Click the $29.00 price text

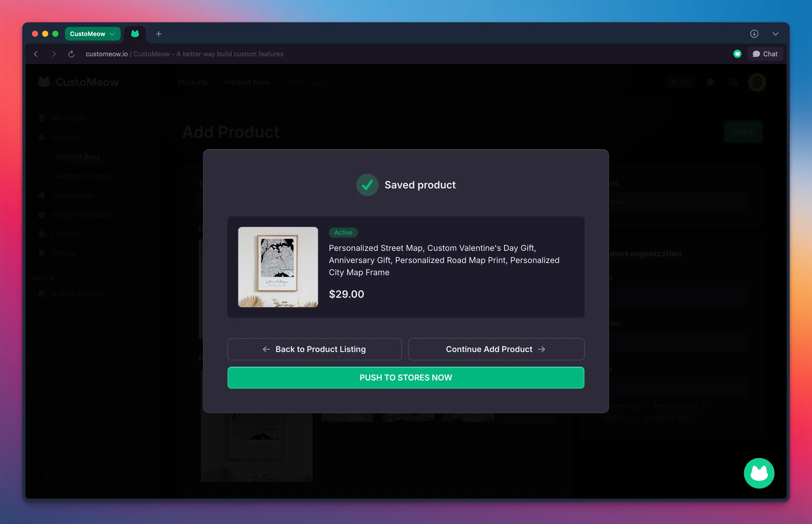(346, 294)
